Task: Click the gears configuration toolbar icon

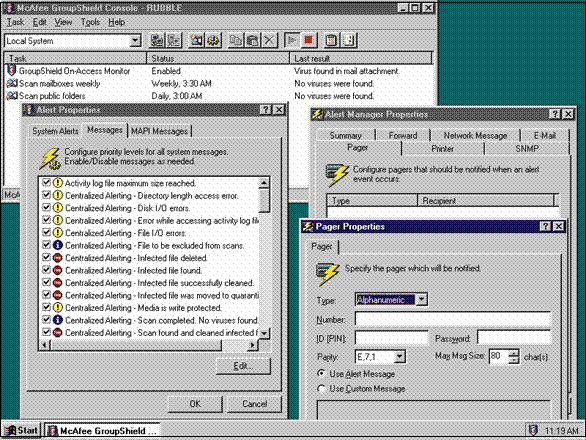Action: (x=213, y=40)
